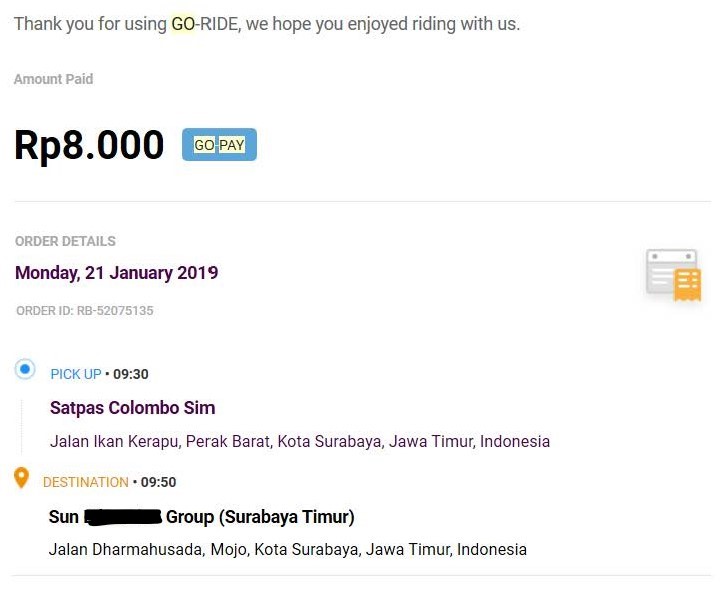
Task: Click the blacked-out redacted bar
Action: [x=123, y=517]
